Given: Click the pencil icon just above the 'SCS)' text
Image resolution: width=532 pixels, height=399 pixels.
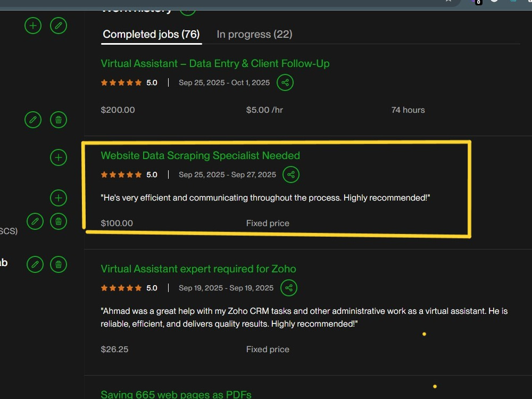Looking at the screenshot, I should coord(35,221).
